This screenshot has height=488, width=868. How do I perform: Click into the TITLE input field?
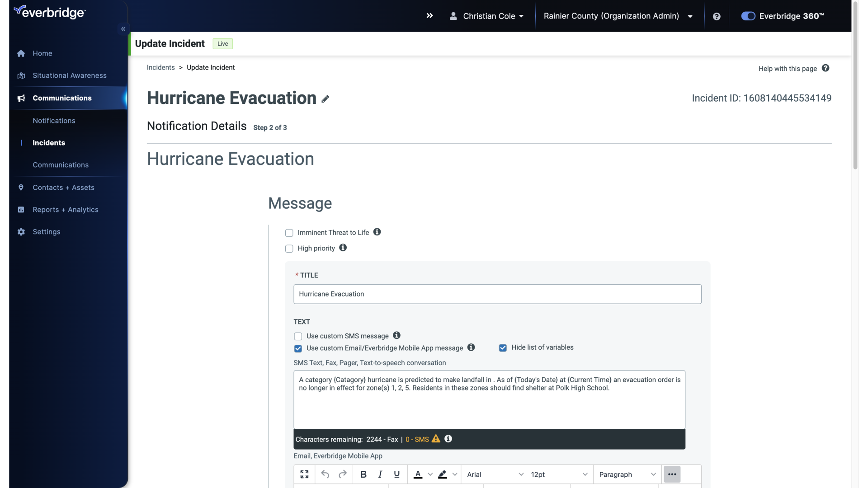coord(497,294)
